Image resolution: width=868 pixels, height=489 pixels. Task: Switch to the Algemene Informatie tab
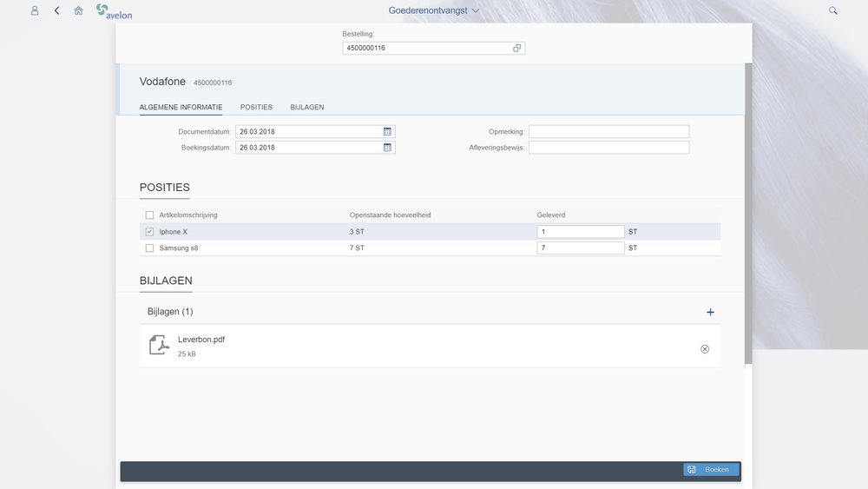[x=181, y=108]
